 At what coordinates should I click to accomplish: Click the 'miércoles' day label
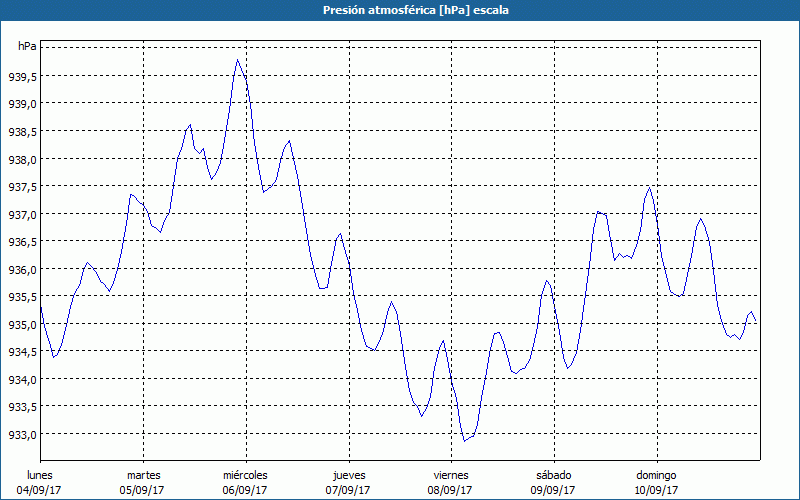pyautogui.click(x=245, y=475)
